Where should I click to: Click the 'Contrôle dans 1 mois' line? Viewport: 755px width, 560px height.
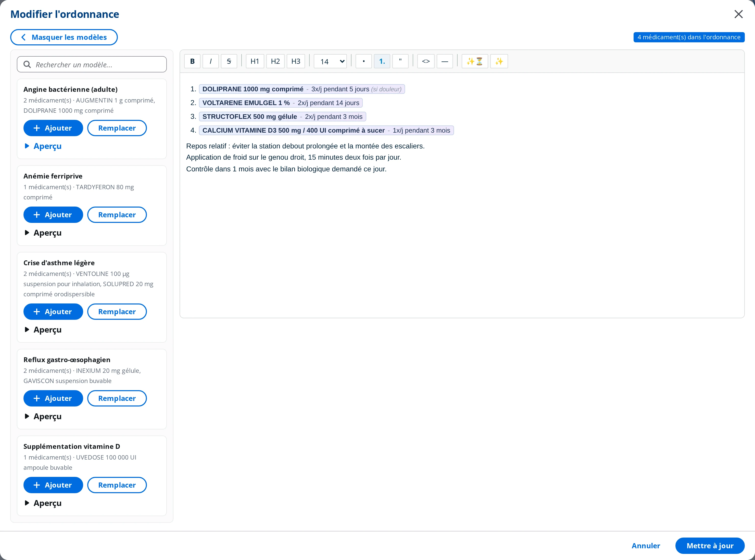tap(286, 169)
